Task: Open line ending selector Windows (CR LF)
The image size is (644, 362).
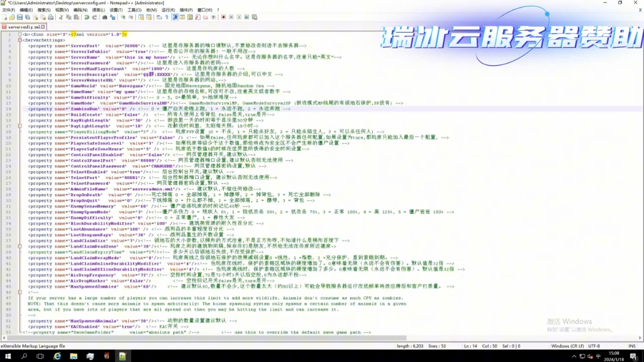Action: [567, 346]
